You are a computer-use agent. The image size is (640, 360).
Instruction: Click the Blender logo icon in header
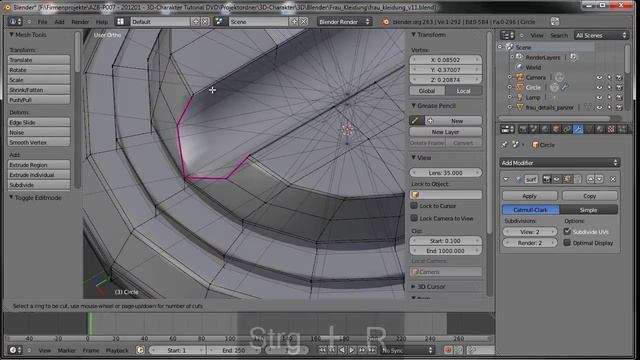point(386,22)
